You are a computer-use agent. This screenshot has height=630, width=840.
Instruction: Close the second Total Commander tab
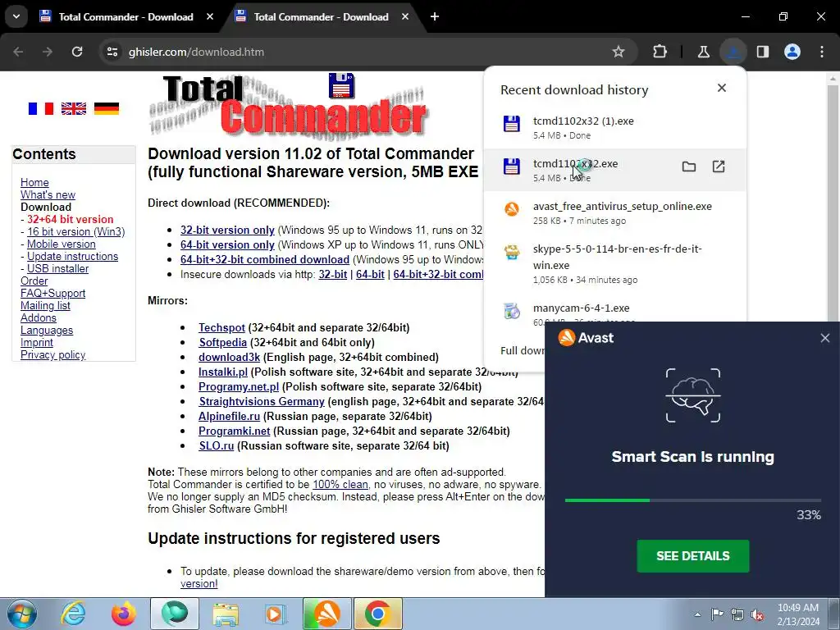[405, 16]
